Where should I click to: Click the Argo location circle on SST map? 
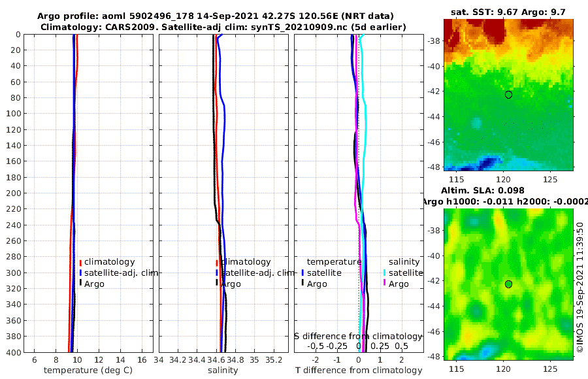tap(508, 95)
